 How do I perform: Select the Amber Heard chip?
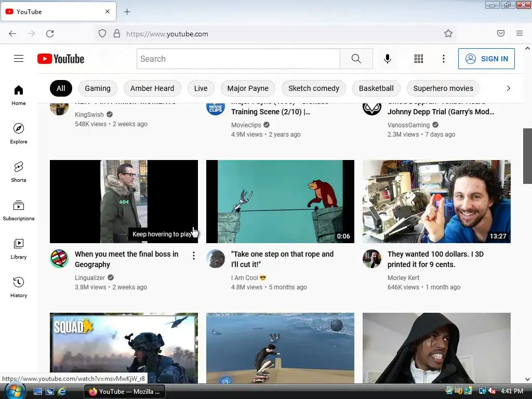[x=152, y=88]
